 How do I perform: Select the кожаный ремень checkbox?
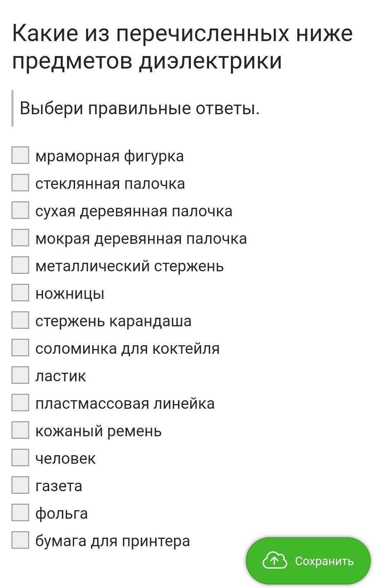pos(20,430)
